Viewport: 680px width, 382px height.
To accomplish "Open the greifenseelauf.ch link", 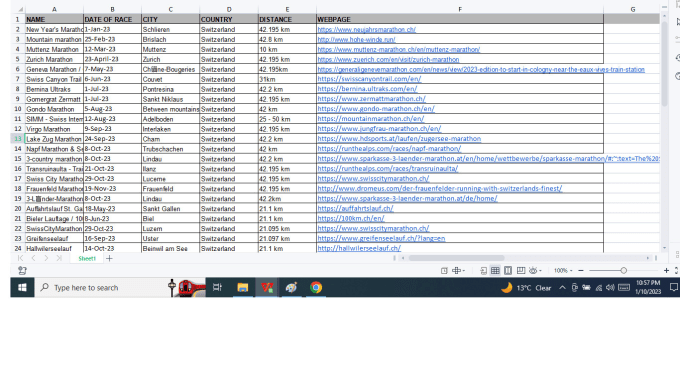I will pyautogui.click(x=381, y=238).
